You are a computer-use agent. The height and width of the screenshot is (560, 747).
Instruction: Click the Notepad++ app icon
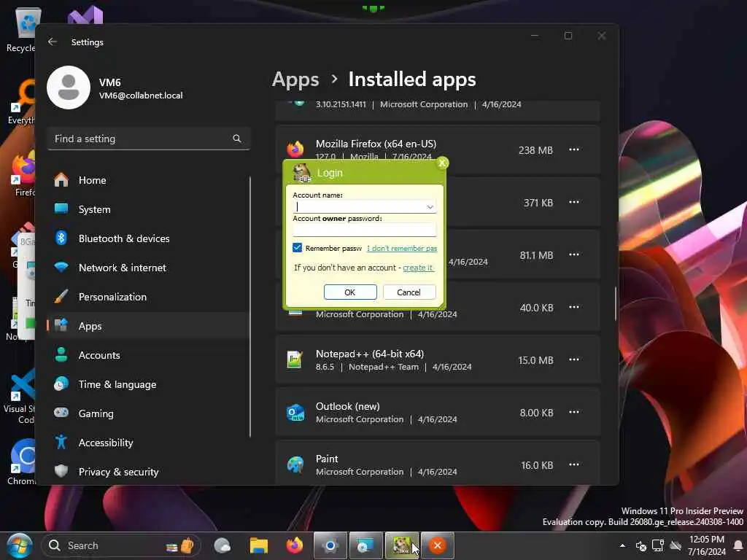coord(295,359)
